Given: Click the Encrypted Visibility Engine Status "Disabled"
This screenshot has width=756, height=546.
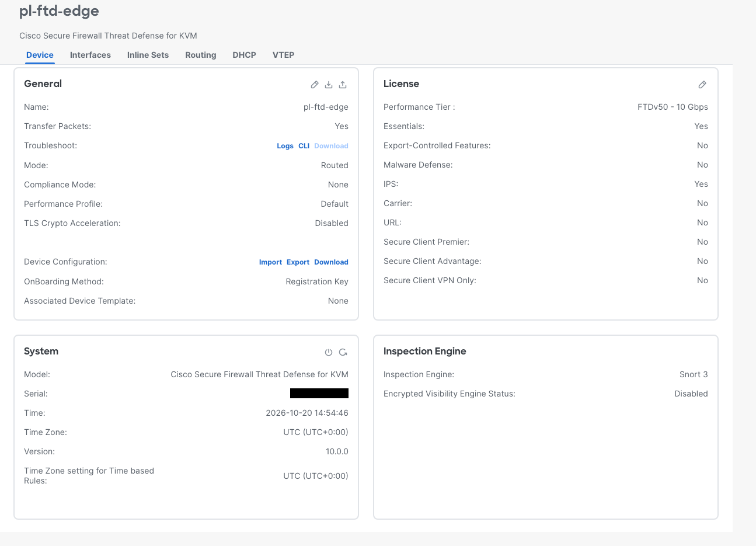Looking at the screenshot, I should [691, 394].
